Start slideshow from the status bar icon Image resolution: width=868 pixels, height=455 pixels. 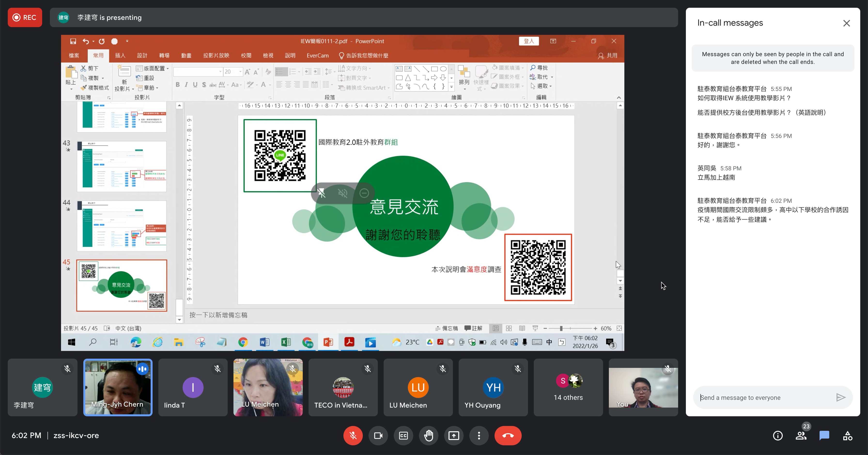[x=535, y=328]
